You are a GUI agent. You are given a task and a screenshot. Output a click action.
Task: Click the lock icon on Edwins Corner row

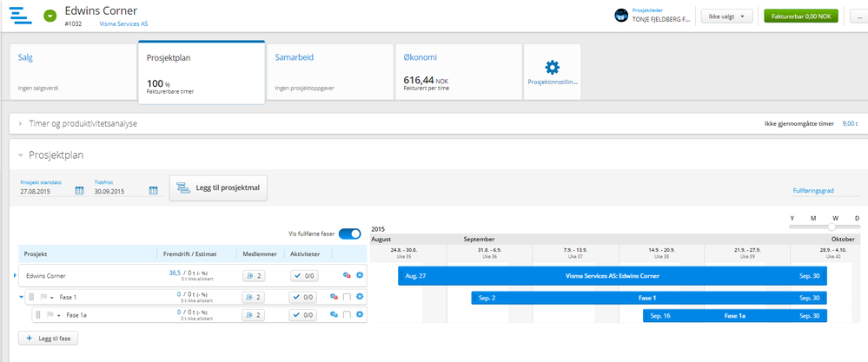point(347,275)
